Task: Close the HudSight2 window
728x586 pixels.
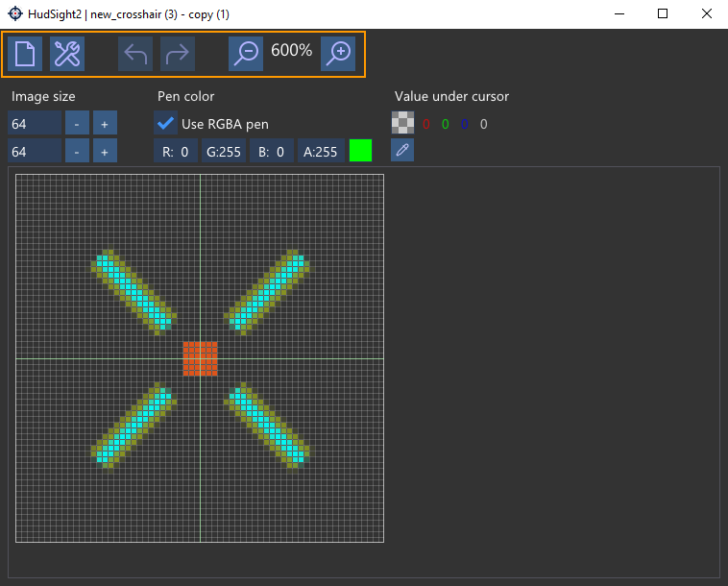Action: coord(706,14)
